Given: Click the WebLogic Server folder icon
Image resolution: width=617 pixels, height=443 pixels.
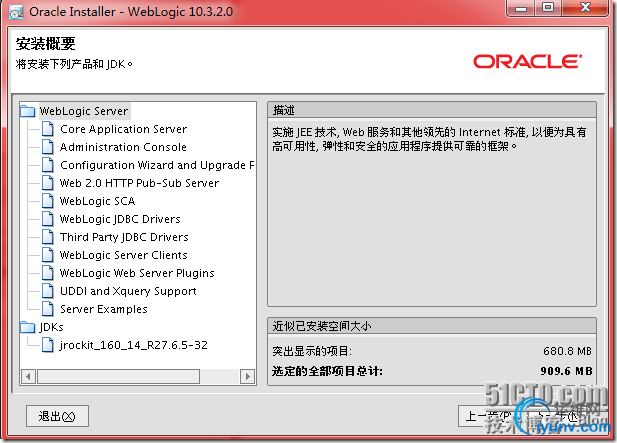Looking at the screenshot, I should pos(28,111).
